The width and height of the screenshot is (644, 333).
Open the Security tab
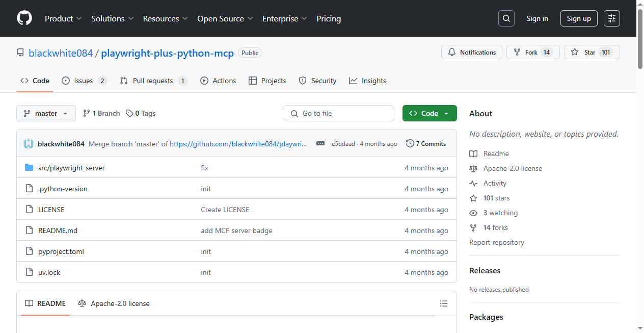[x=317, y=81]
